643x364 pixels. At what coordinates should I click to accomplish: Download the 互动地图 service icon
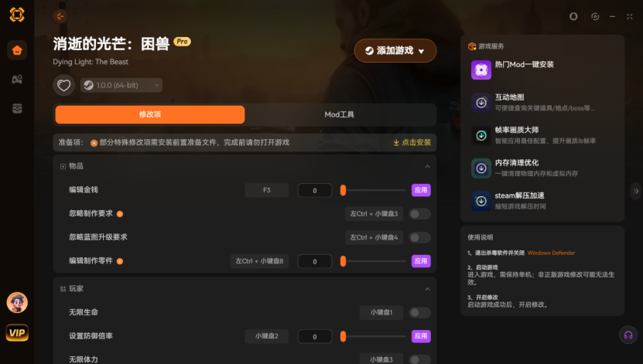tap(481, 102)
